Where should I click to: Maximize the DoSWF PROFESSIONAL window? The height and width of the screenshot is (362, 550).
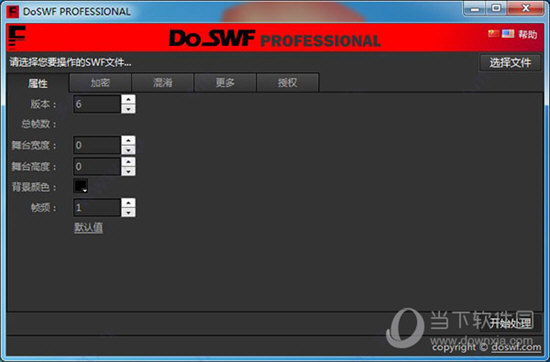[x=496, y=8]
